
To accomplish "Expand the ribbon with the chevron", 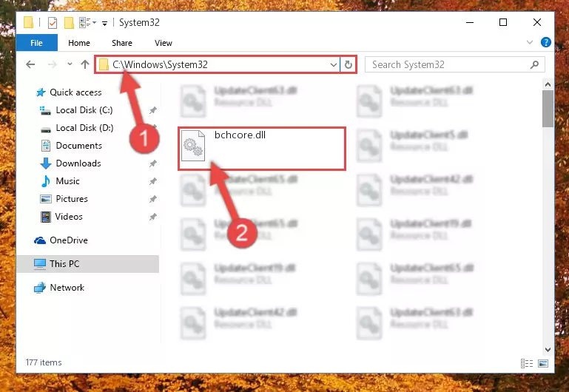I will (530, 42).
